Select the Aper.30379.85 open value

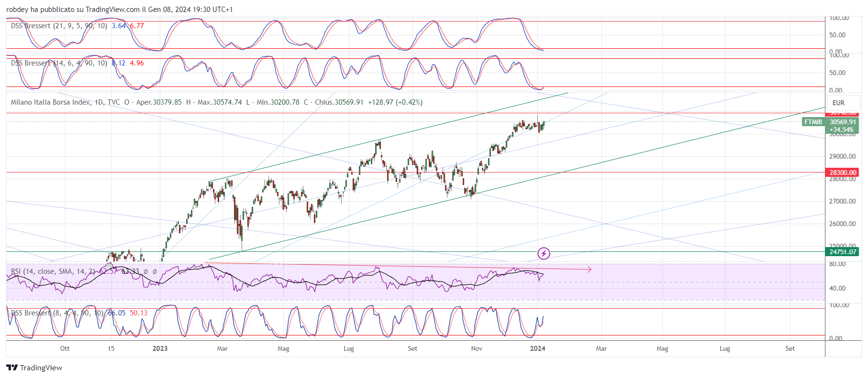pos(159,102)
